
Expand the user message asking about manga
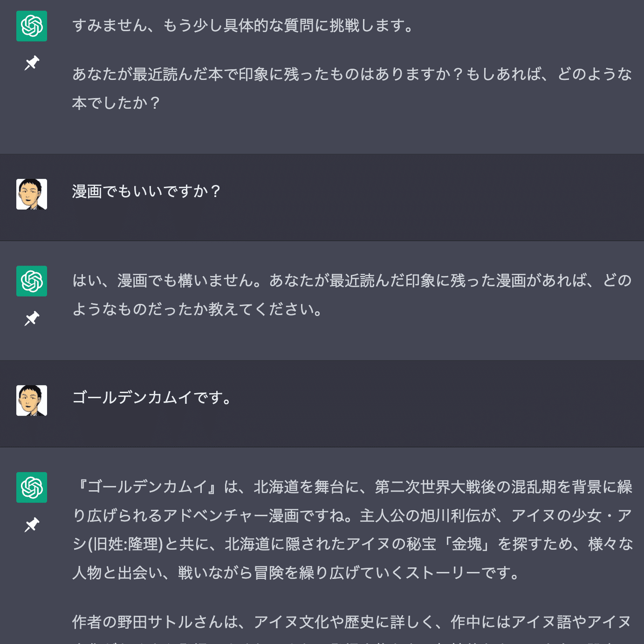tap(326, 193)
